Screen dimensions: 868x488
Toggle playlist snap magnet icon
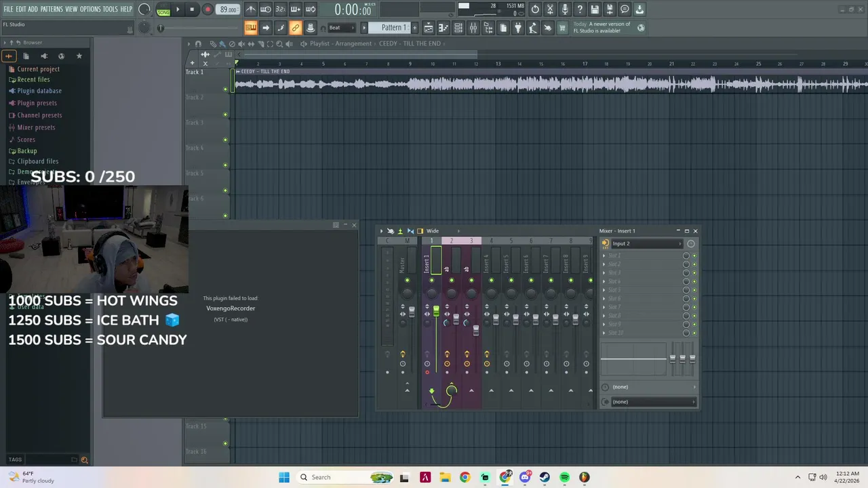198,43
